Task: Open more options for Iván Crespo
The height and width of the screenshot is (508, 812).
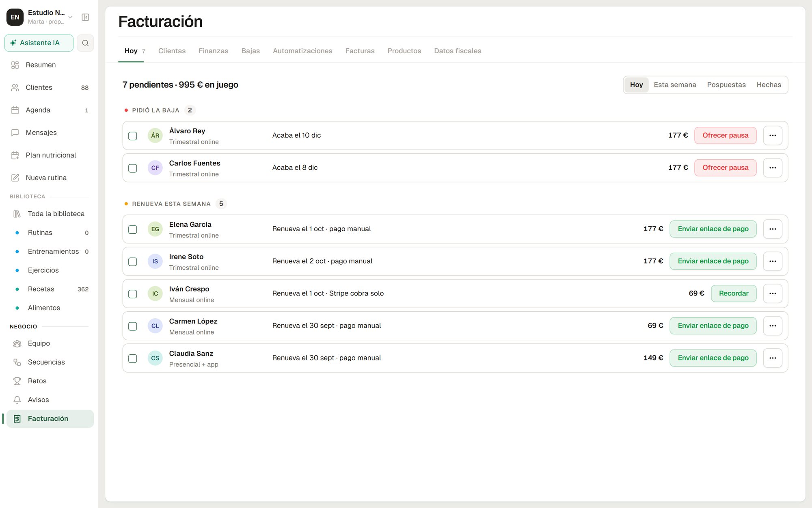Action: 773,293
